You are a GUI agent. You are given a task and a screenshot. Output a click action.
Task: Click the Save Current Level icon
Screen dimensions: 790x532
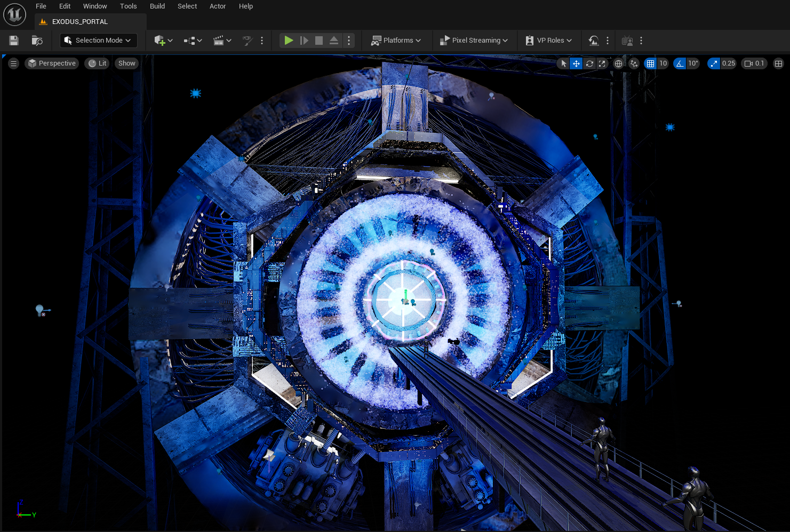pos(13,40)
